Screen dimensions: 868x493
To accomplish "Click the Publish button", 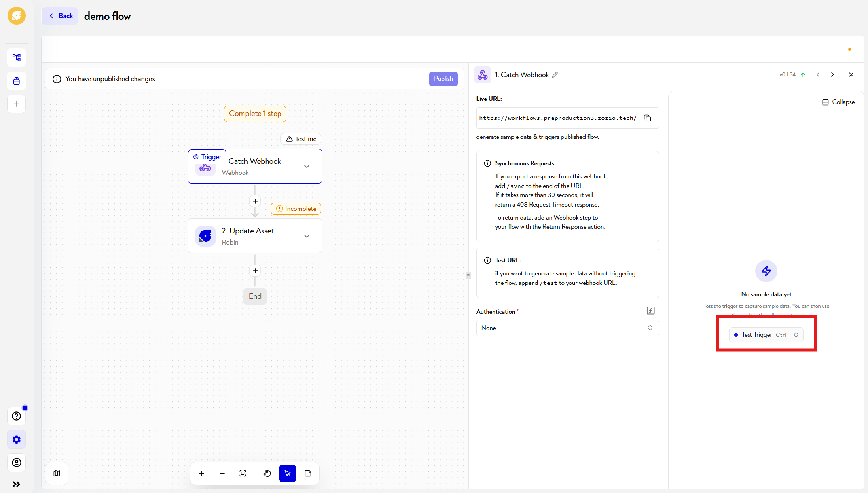I will [x=443, y=79].
